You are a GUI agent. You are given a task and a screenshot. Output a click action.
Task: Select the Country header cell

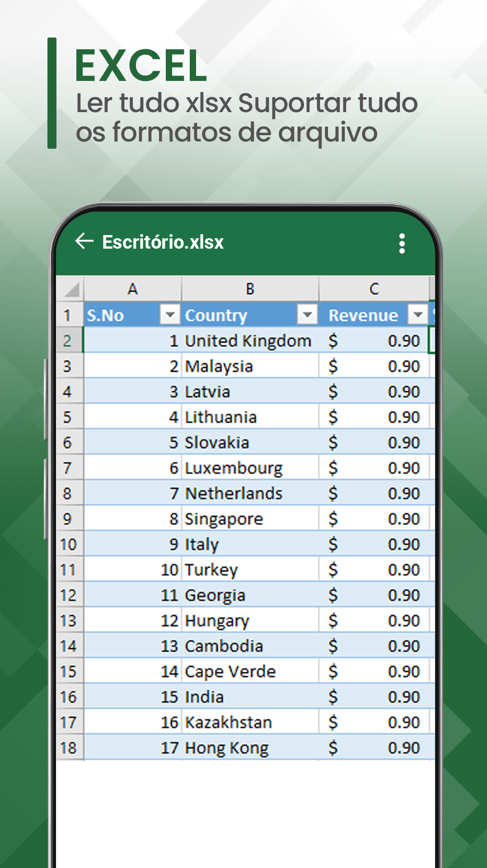click(250, 315)
